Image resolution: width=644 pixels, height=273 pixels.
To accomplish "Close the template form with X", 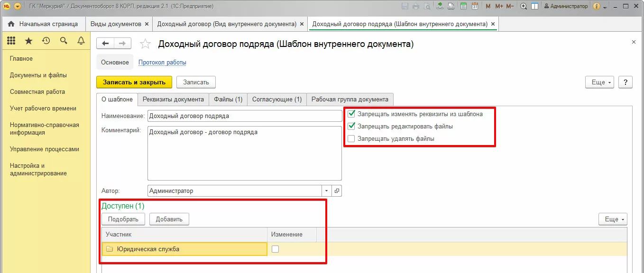I will [634, 42].
